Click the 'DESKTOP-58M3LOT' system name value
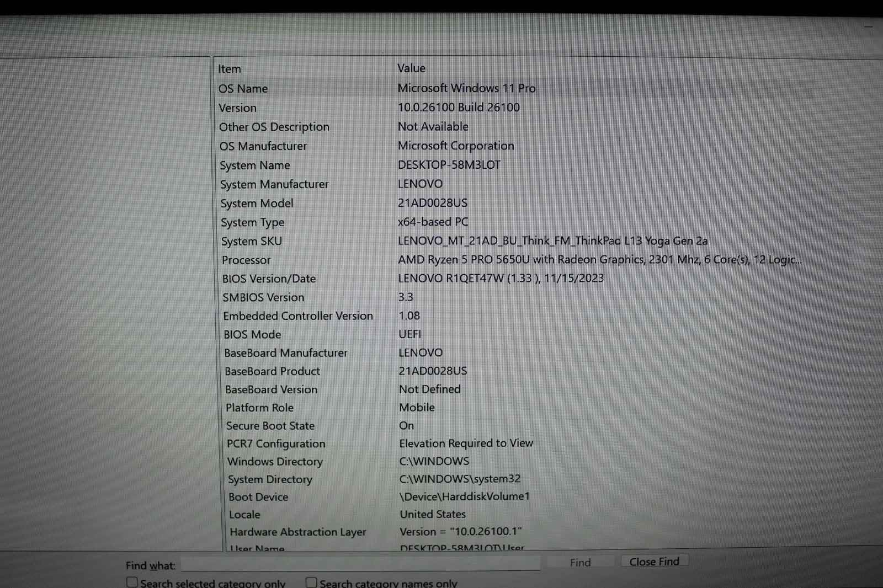Screen dimensions: 883x588 coord(449,165)
